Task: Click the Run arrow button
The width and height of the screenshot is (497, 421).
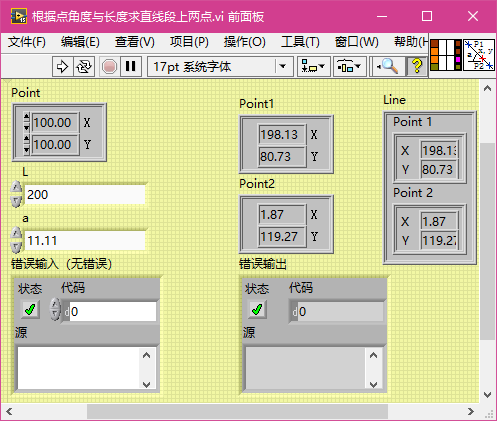Action: click(62, 67)
